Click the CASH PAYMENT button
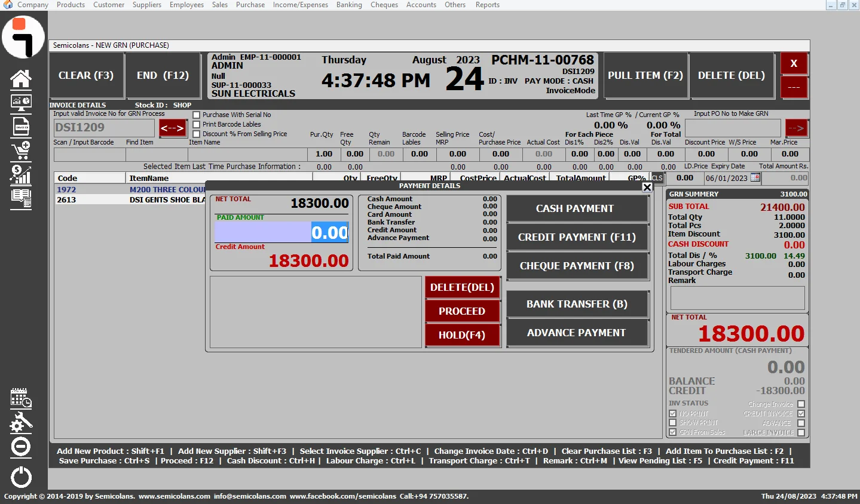 click(577, 208)
